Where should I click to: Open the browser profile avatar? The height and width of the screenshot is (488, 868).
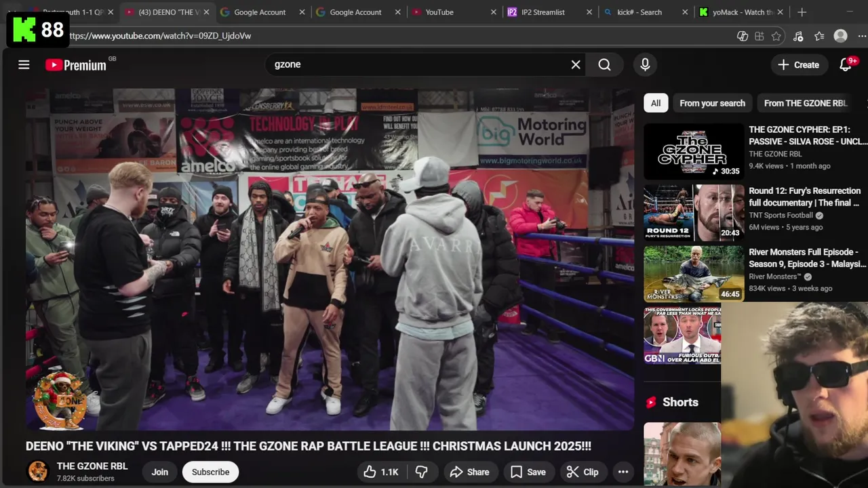(x=840, y=36)
